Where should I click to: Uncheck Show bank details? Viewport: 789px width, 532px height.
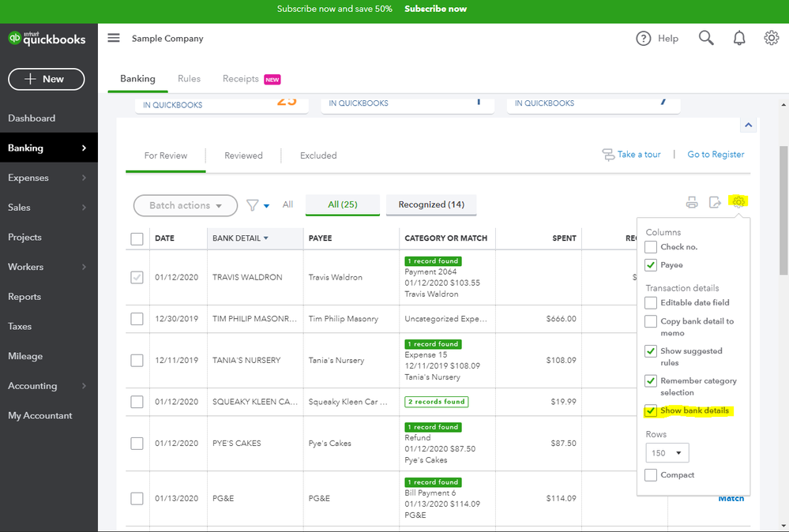tap(651, 410)
